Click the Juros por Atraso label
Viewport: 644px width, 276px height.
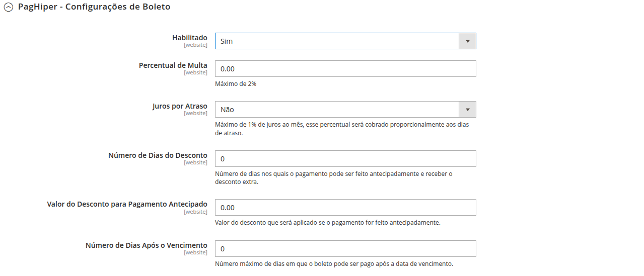click(180, 106)
